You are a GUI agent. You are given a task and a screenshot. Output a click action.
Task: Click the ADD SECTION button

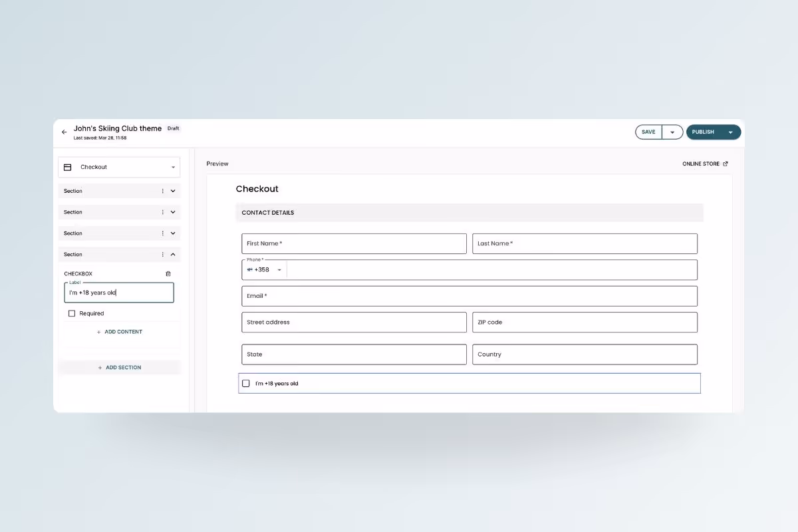pyautogui.click(x=120, y=367)
